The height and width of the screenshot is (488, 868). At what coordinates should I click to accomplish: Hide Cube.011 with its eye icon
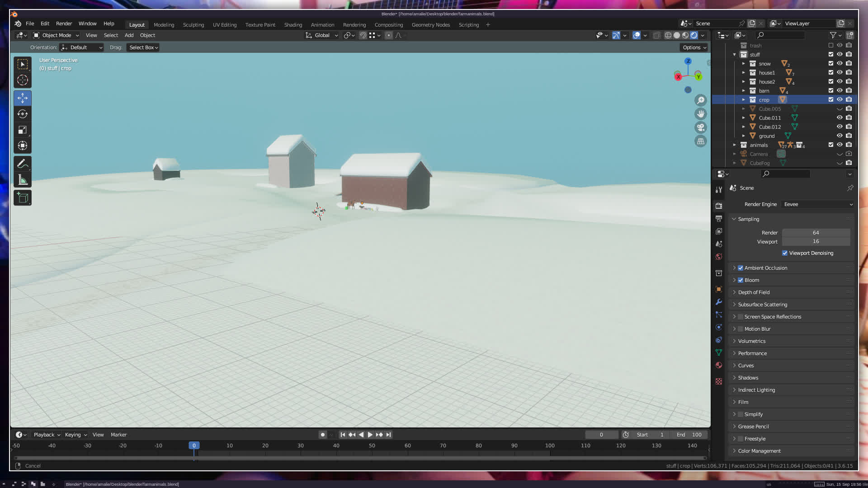pos(840,117)
